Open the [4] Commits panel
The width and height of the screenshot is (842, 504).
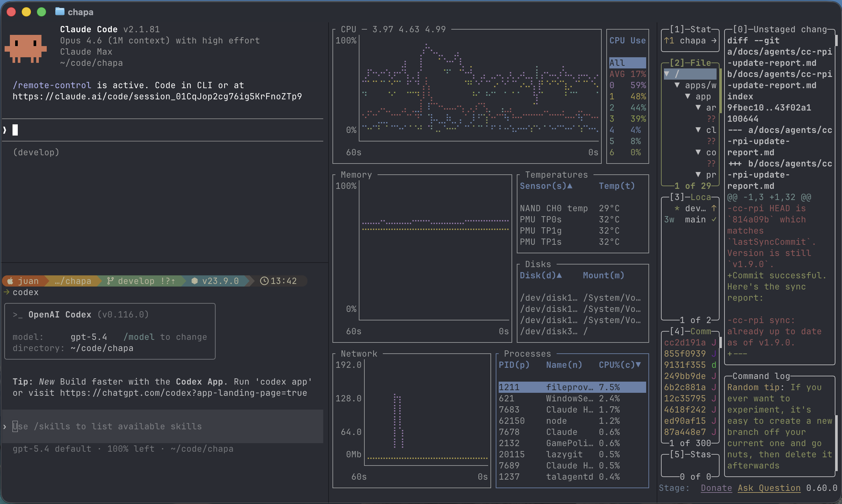point(690,331)
